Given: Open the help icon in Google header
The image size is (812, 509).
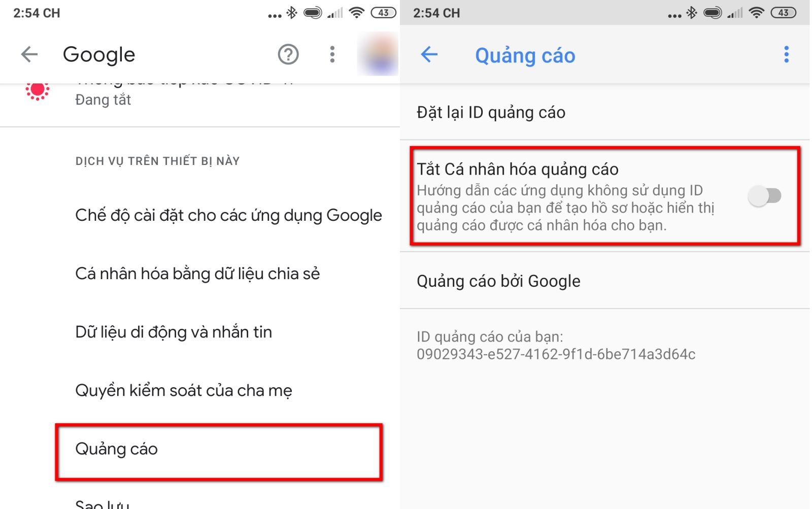Looking at the screenshot, I should pyautogui.click(x=288, y=54).
